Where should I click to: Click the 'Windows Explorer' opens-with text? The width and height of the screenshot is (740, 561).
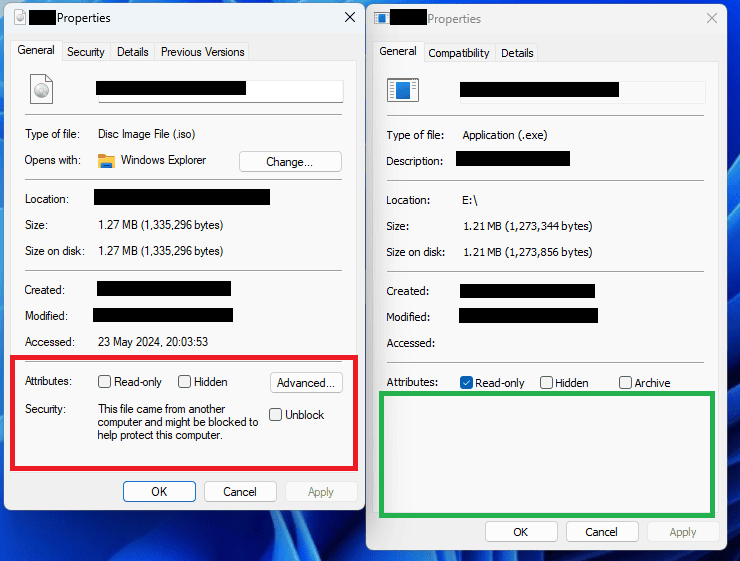tap(163, 160)
